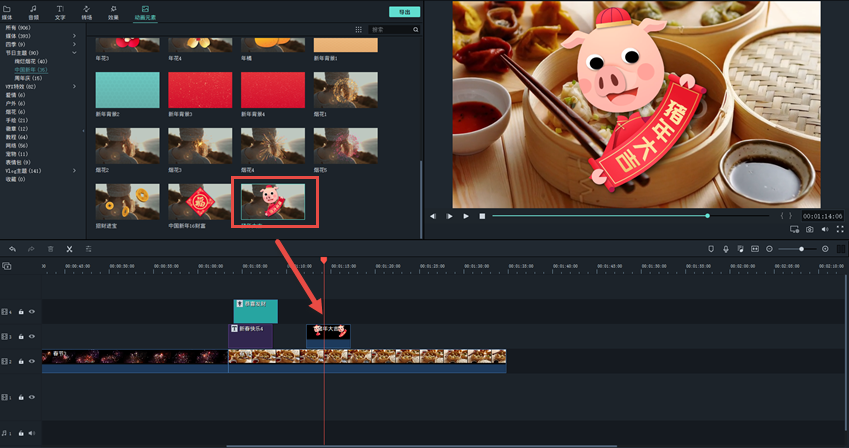This screenshot has height=448, width=849.
Task: Open the 文字 text tab
Action: [x=60, y=12]
